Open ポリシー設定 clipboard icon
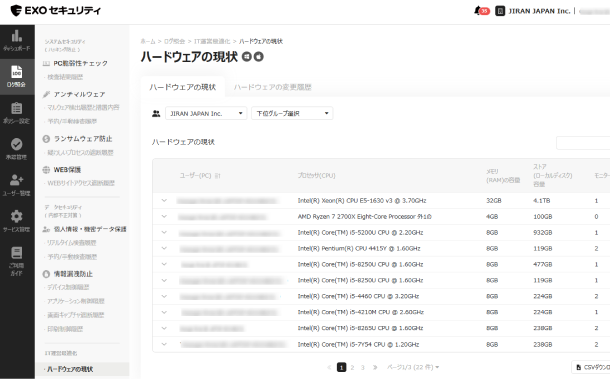The height and width of the screenshot is (380, 610). [17, 108]
